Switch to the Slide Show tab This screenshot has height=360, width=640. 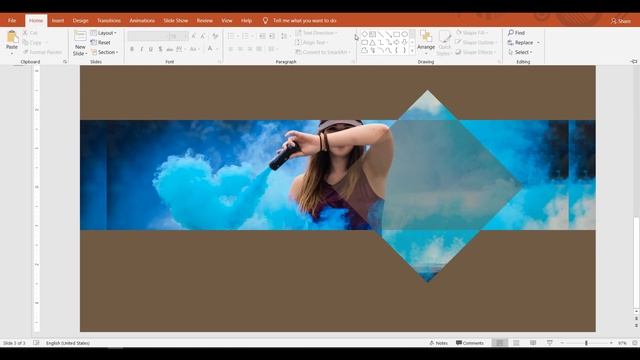(176, 20)
